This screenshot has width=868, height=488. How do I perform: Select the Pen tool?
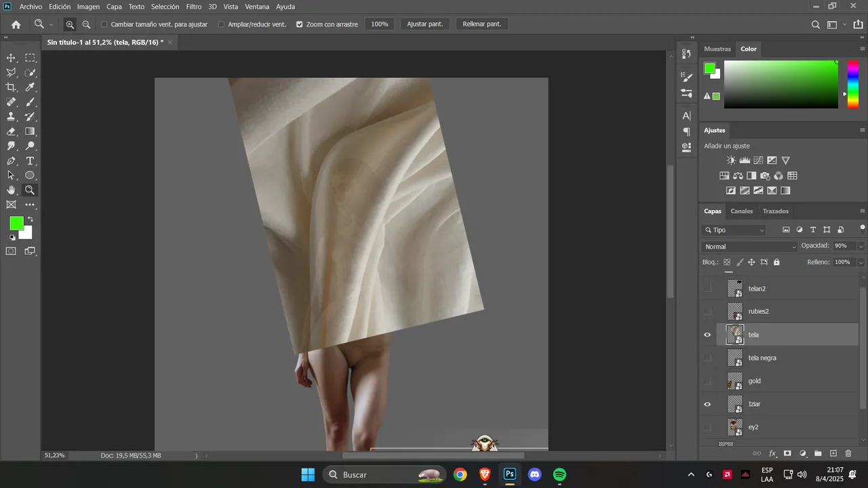[12, 161]
